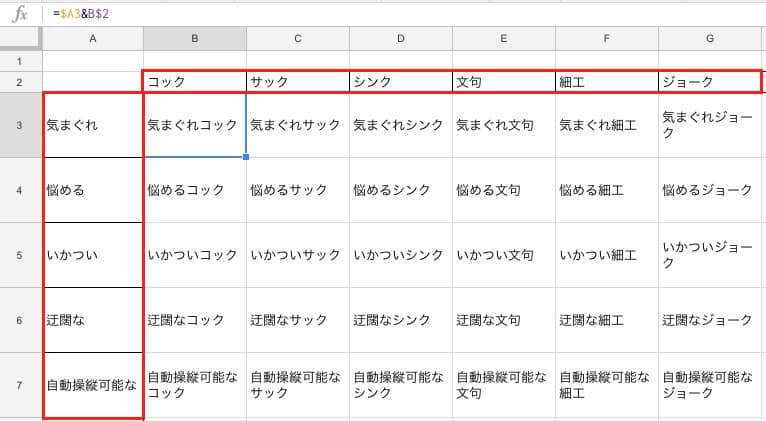
Task: Click cell 自動操縦可能なサック
Action: [x=298, y=385]
